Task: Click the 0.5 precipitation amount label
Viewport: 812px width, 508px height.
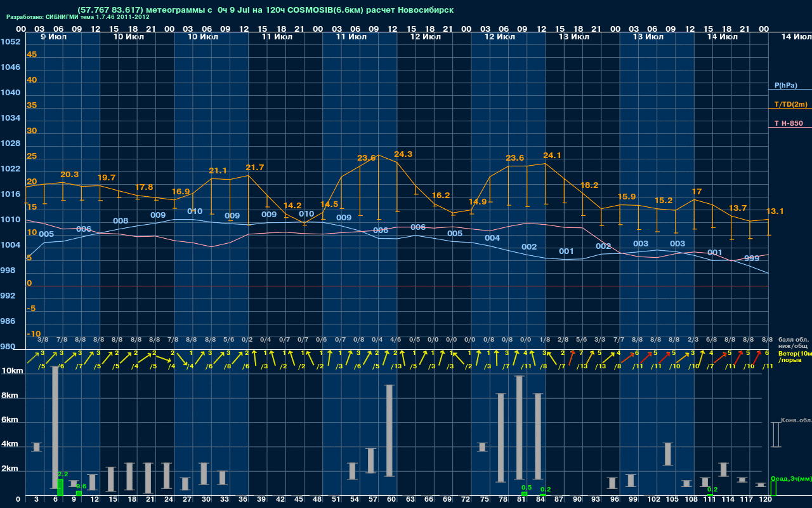Action: [526, 487]
